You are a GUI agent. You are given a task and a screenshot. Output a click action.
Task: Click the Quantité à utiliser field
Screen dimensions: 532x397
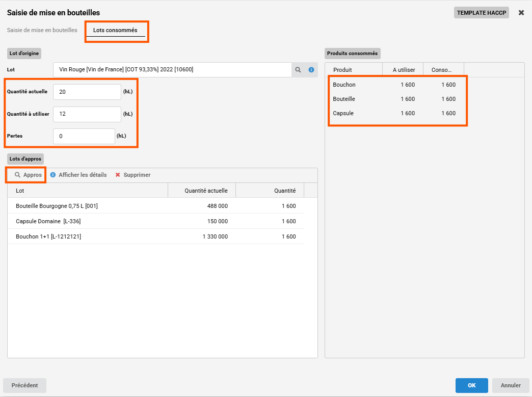pyautogui.click(x=87, y=114)
